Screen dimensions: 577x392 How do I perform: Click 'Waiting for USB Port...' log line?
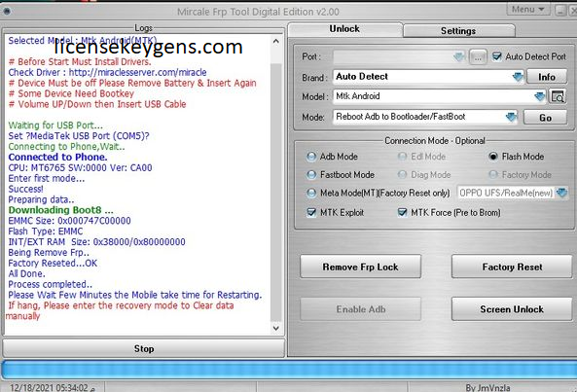[x=55, y=125]
